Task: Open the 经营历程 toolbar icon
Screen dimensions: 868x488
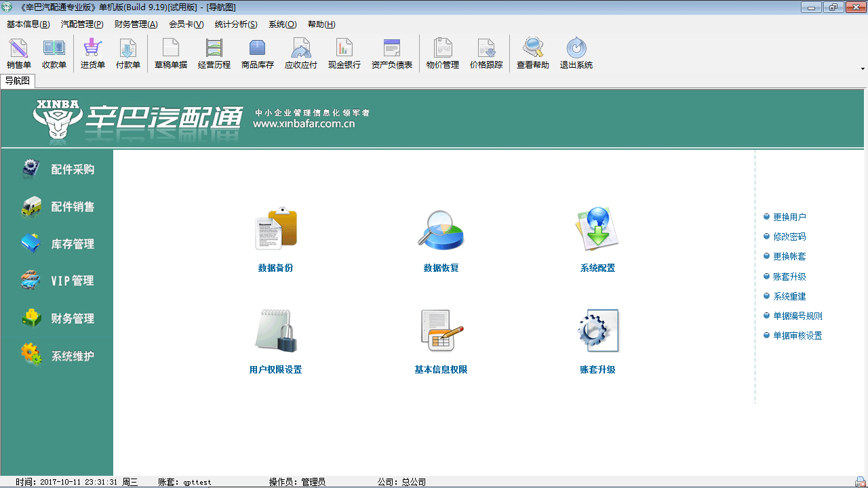Action: pyautogui.click(x=214, y=54)
